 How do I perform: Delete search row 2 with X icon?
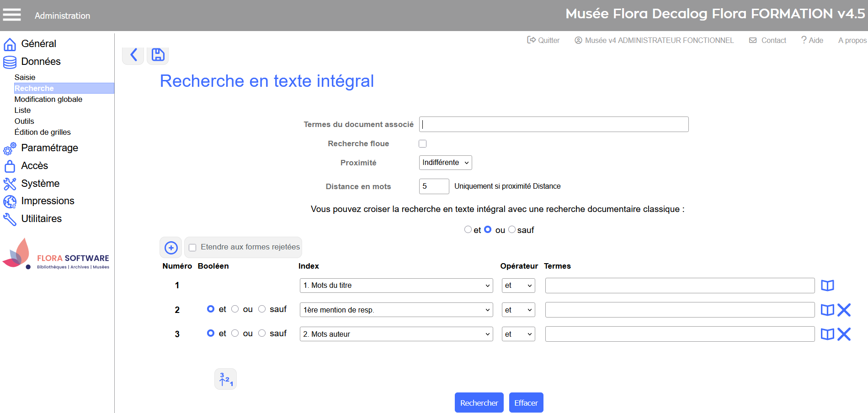pyautogui.click(x=844, y=310)
